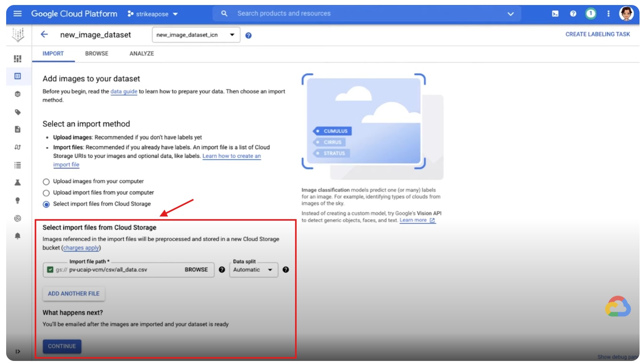Switch to the ANALYZE tab
This screenshot has width=643, height=364.
pos(141,54)
